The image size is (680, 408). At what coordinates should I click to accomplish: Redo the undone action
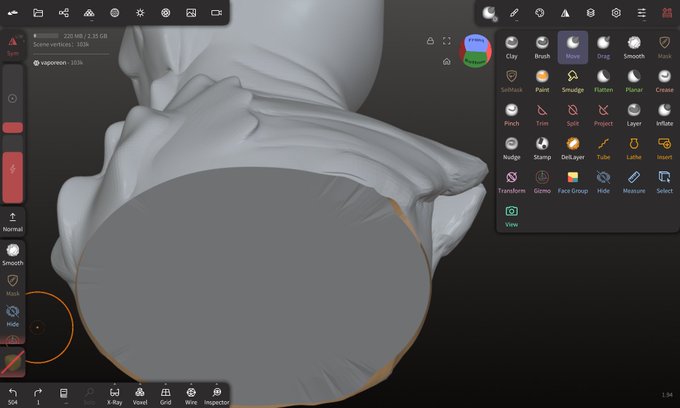coord(38,395)
